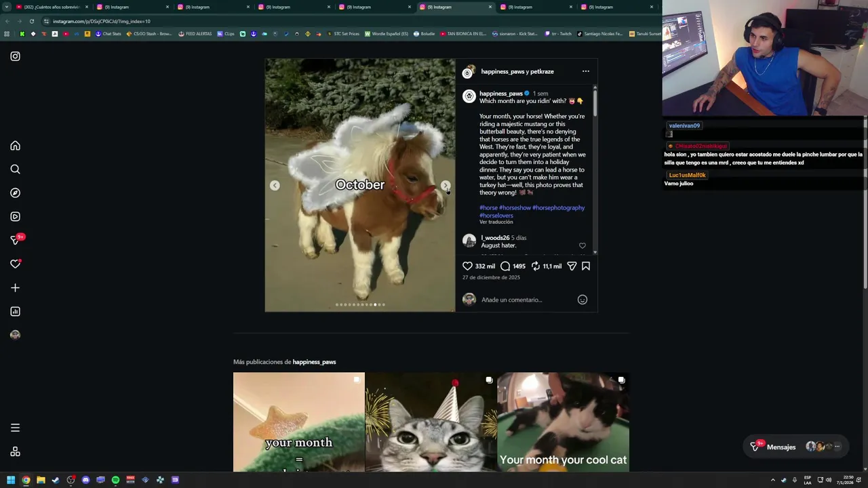Open Chrome apps grid in bookmarks bar

coord(7,34)
